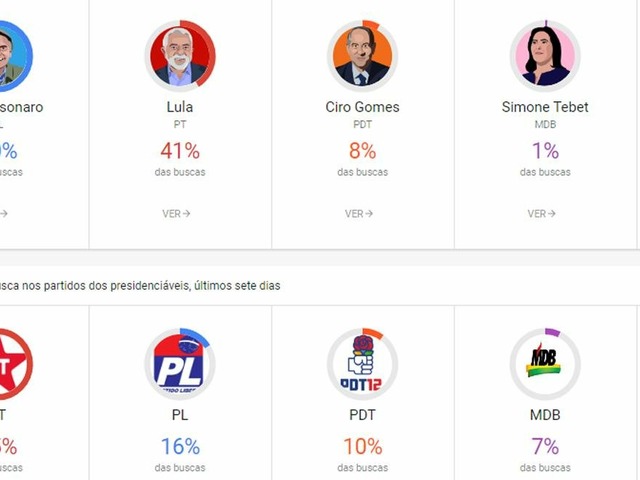640x480 pixels.
Task: Open the VER link under Lula
Action: pyautogui.click(x=176, y=213)
